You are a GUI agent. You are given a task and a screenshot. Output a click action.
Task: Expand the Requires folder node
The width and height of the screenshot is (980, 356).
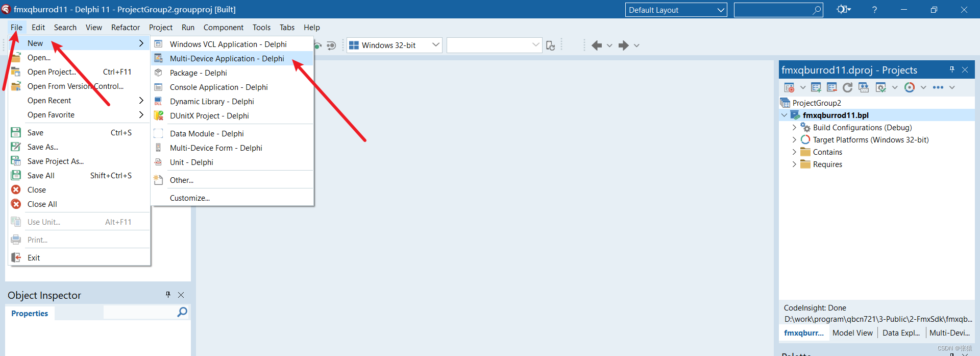794,164
